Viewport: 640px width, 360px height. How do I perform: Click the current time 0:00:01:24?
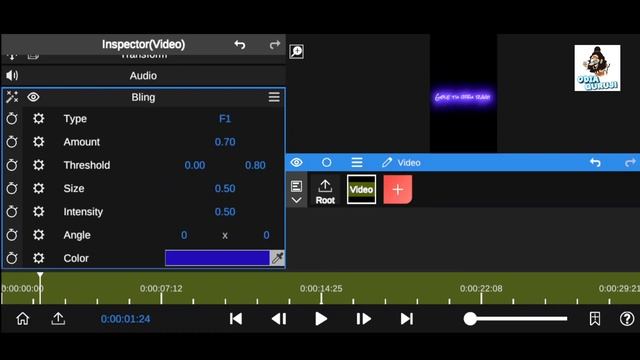point(125,319)
